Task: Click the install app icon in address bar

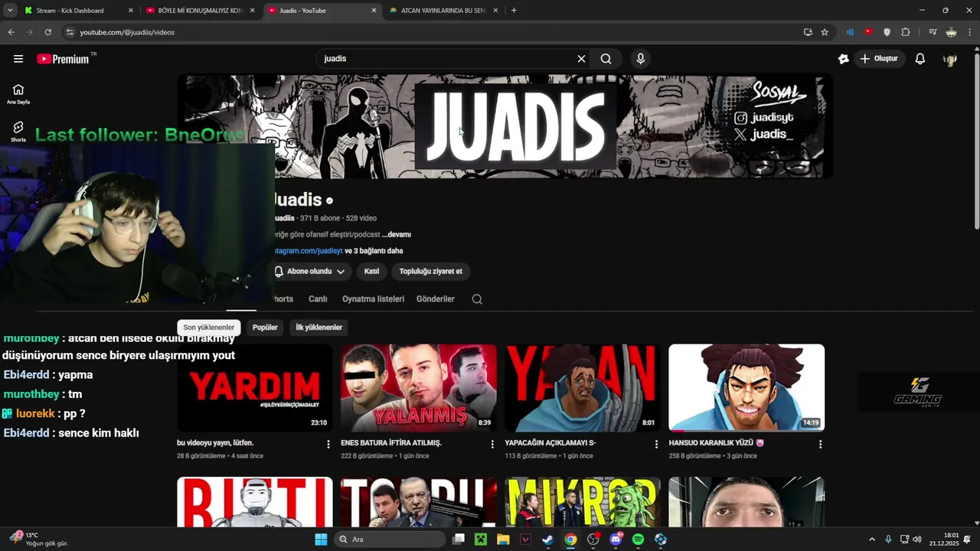Action: [808, 32]
